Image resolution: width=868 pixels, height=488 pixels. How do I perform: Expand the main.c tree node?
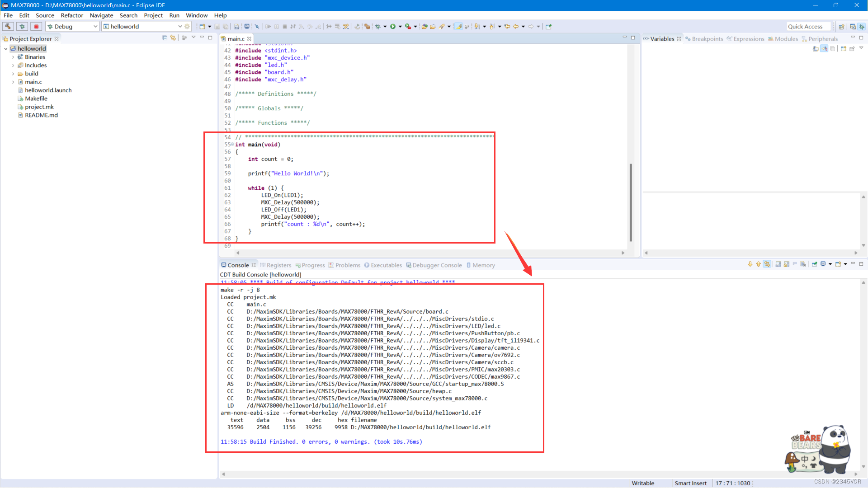click(13, 82)
